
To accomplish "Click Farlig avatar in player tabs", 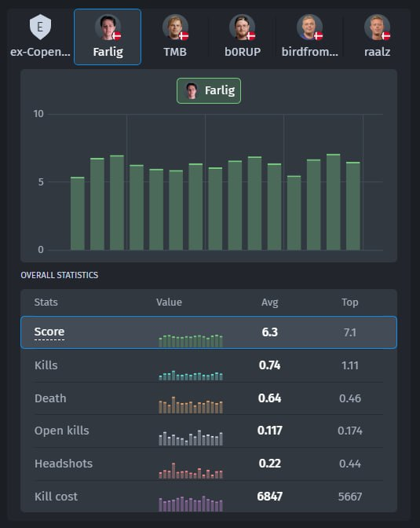I will click(x=108, y=27).
